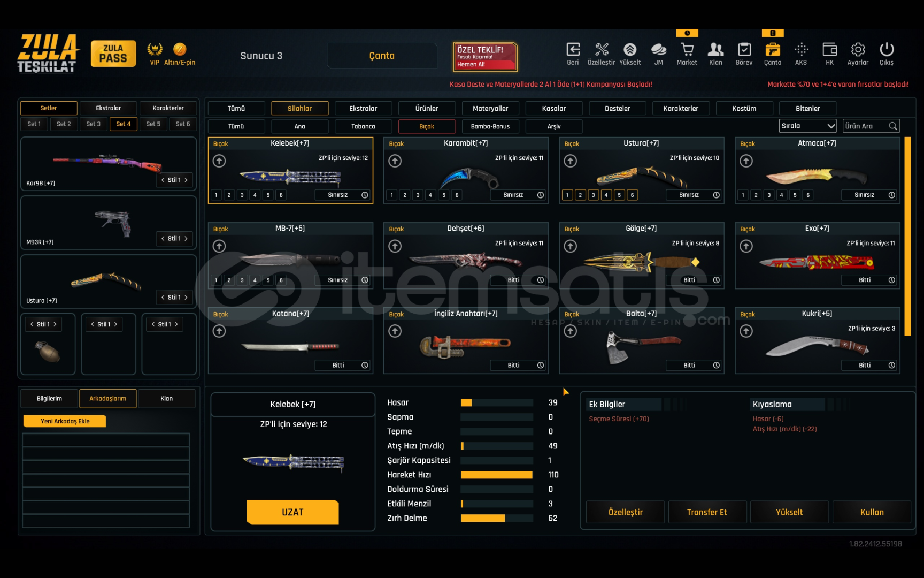Click the JM coins icon

pyautogui.click(x=658, y=50)
